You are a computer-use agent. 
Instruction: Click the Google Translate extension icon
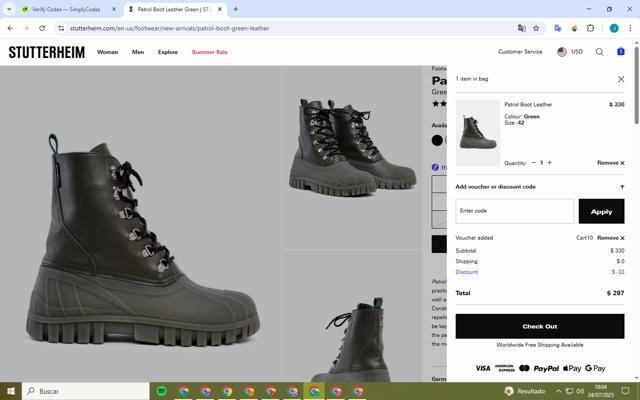(558, 28)
